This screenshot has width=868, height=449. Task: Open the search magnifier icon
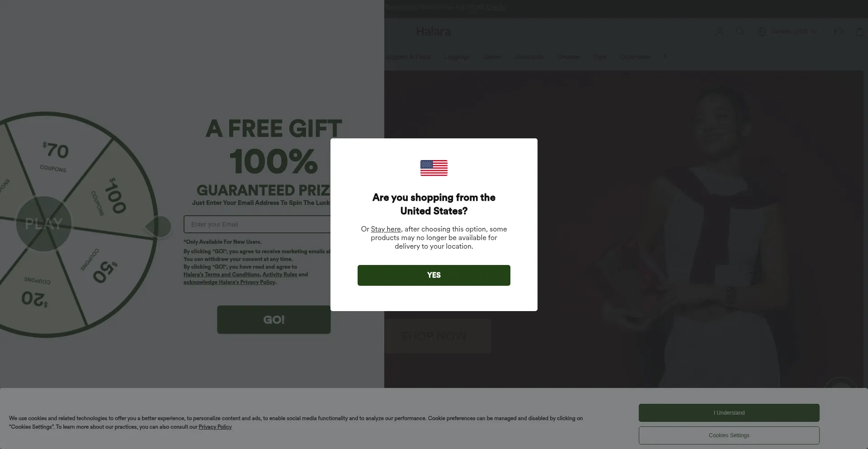click(740, 31)
